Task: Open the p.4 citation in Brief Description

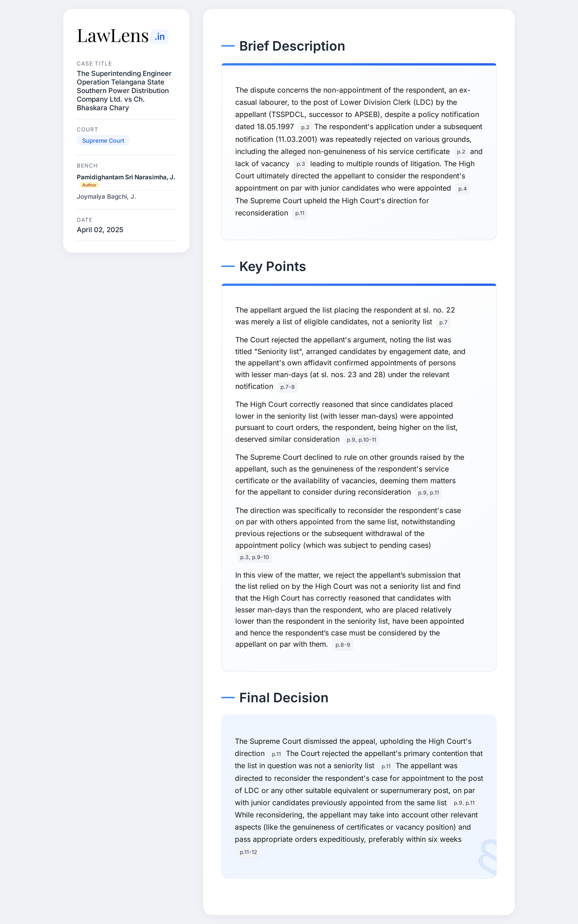Action: click(462, 189)
